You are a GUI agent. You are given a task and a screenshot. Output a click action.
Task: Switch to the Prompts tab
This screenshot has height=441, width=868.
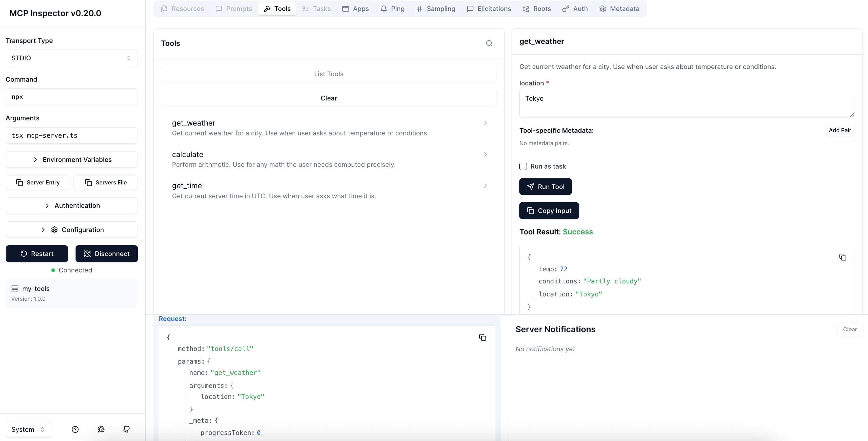(234, 9)
